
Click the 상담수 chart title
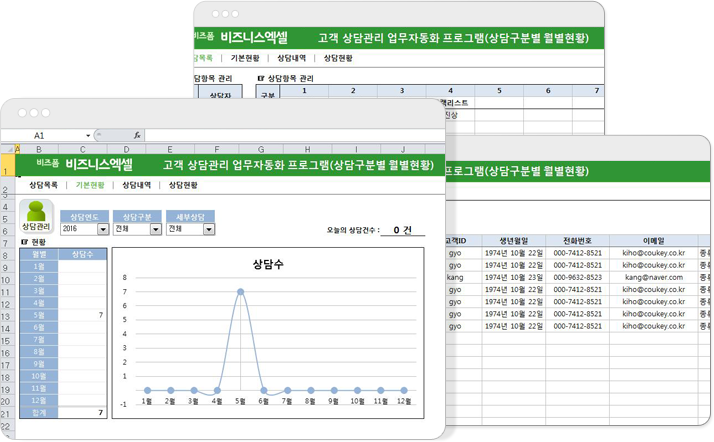268,264
